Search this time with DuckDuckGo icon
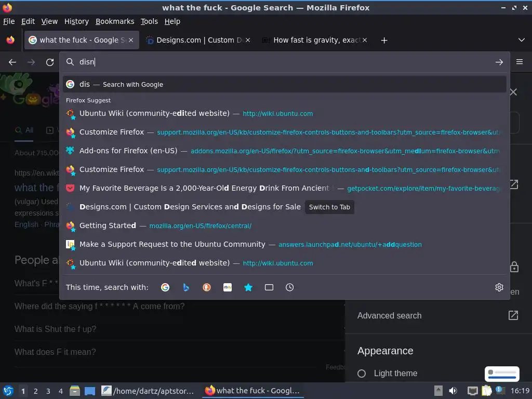 [207, 287]
